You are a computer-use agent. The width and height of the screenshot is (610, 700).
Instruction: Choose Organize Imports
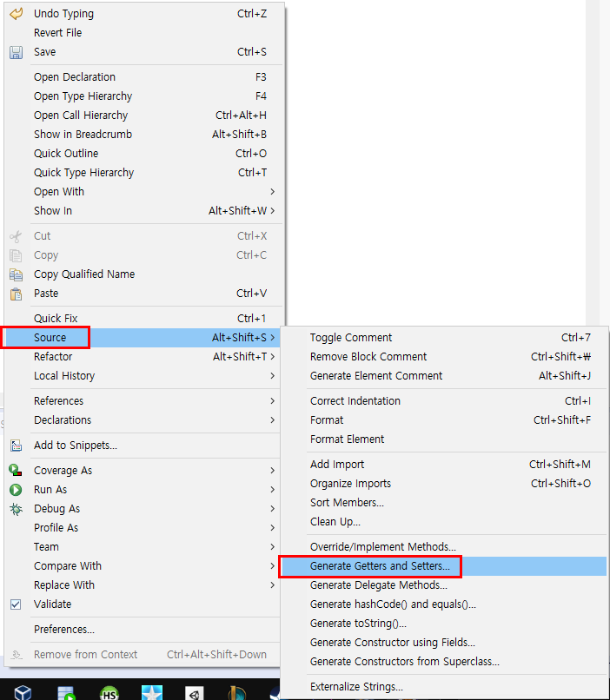[x=444, y=484]
